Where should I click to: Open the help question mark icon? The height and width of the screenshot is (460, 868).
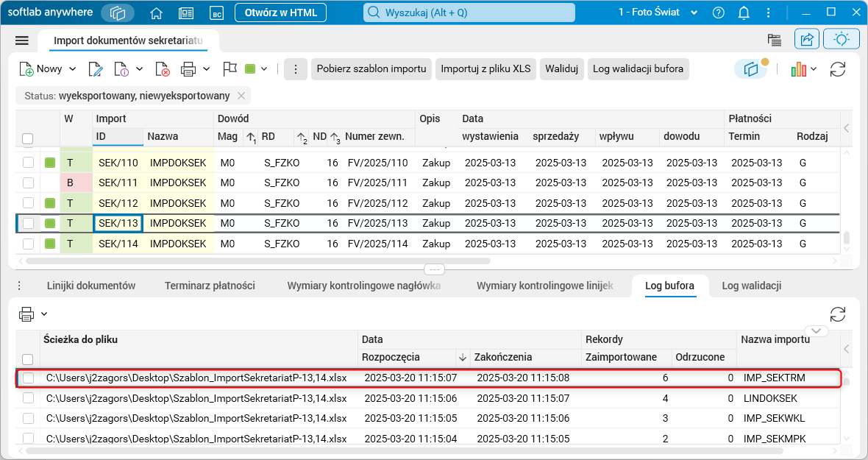pyautogui.click(x=719, y=13)
